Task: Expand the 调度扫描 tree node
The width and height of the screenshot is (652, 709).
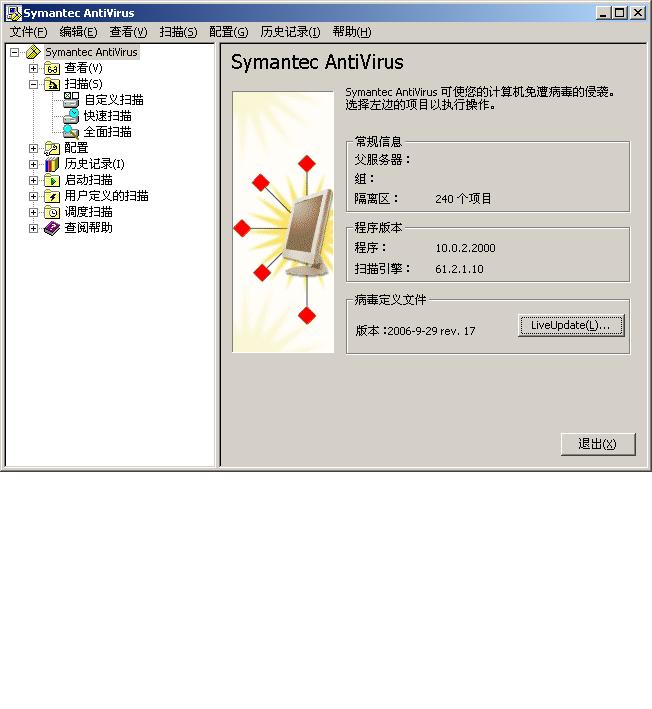Action: [x=33, y=212]
